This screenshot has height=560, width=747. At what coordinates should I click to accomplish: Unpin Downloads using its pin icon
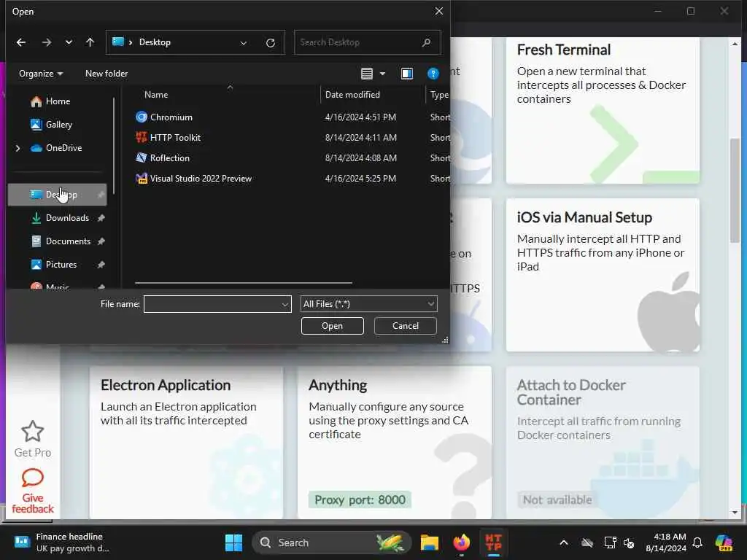[x=101, y=218]
